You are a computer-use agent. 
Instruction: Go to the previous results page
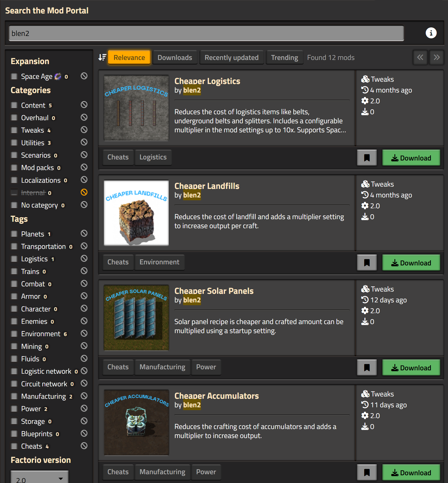[420, 57]
